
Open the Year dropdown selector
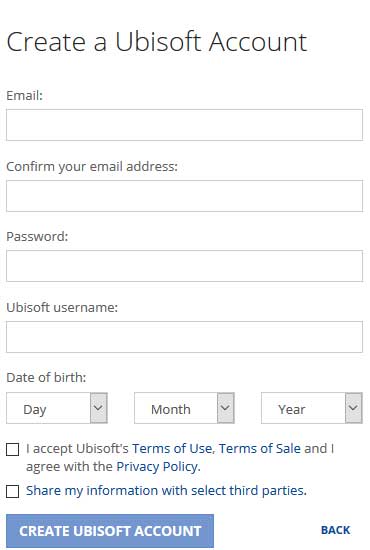click(x=312, y=408)
